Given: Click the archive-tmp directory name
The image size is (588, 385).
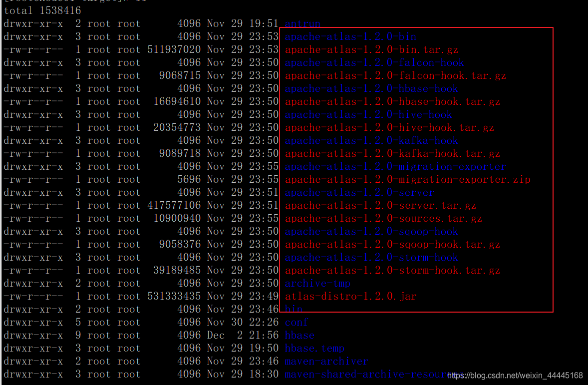Looking at the screenshot, I should [317, 283].
